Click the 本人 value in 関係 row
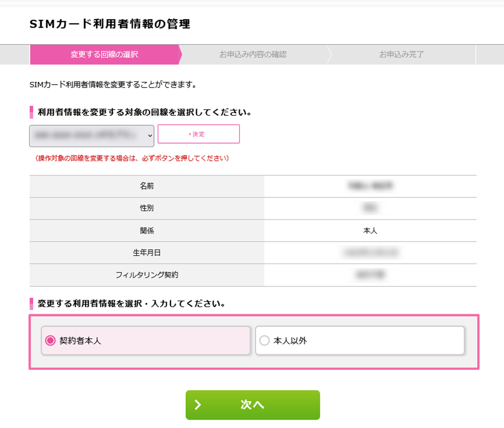This screenshot has height=428, width=504. coord(370,231)
